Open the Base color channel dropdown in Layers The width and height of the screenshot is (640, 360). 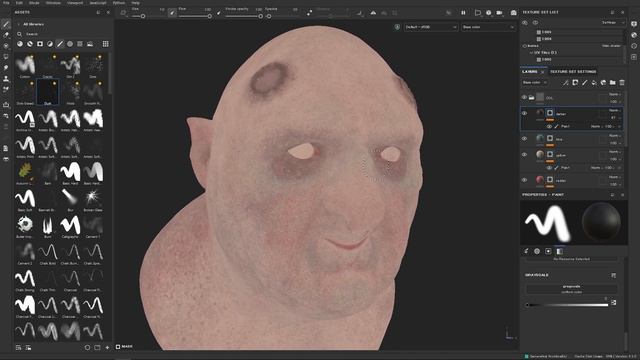pos(535,83)
